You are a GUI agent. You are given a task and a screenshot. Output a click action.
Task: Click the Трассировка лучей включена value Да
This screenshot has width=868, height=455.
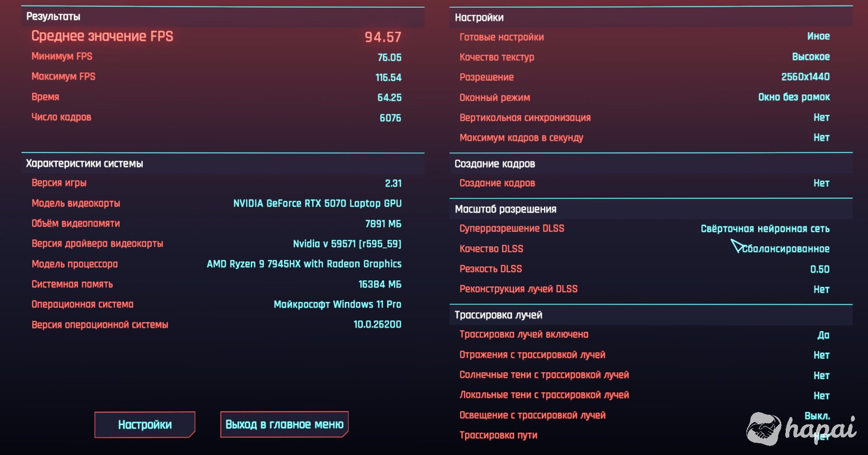click(x=823, y=335)
